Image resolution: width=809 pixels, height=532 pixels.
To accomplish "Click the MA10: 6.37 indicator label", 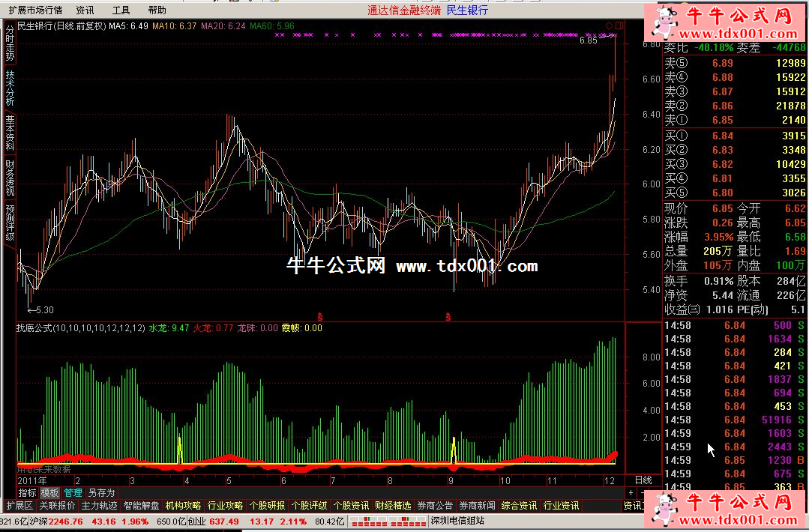I will pyautogui.click(x=175, y=25).
